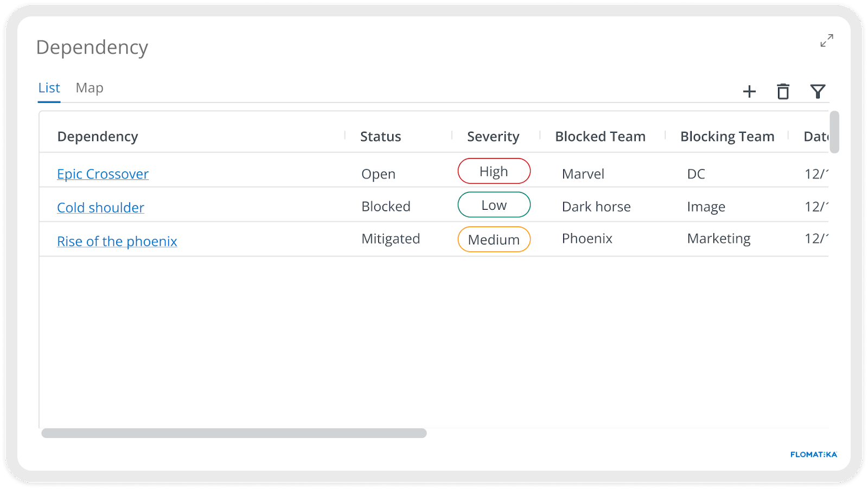The width and height of the screenshot is (868, 489).
Task: Open the Epic Crossover dependency link
Action: point(103,174)
